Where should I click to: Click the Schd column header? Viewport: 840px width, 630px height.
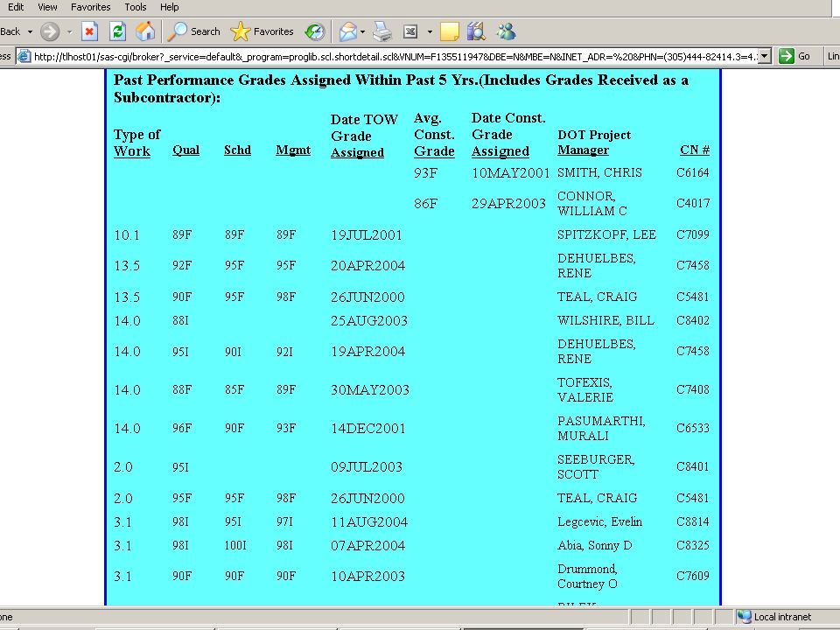pos(237,150)
